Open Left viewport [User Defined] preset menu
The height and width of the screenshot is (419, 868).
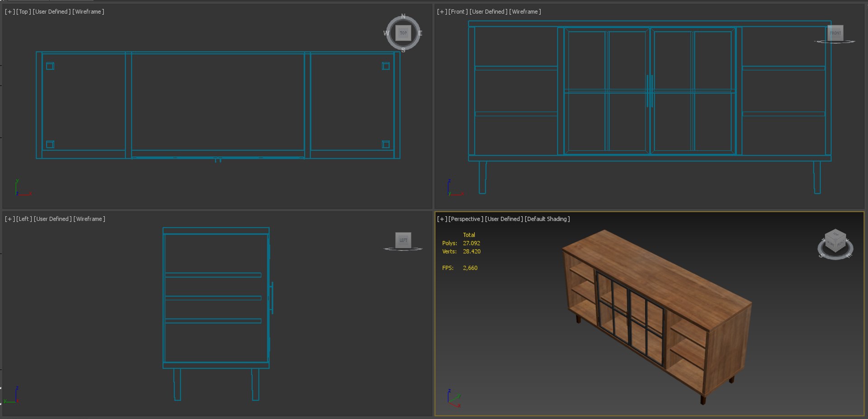tap(52, 219)
